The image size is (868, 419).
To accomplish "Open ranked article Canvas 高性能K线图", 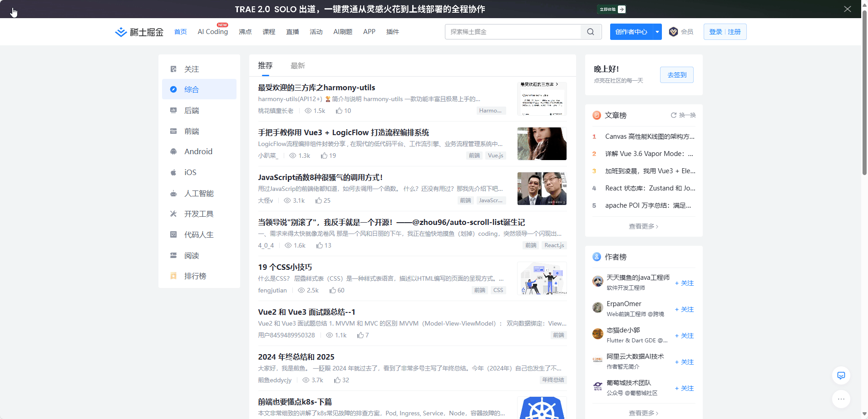I will pyautogui.click(x=650, y=136).
